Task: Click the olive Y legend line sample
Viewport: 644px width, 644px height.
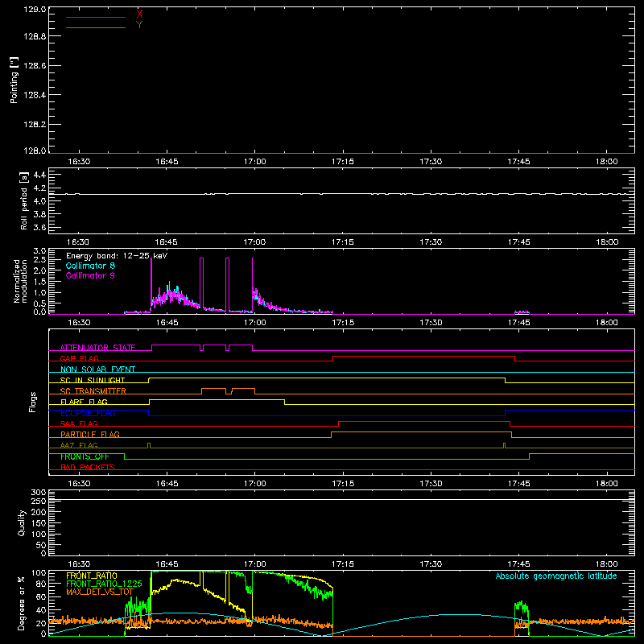Action: (96, 28)
